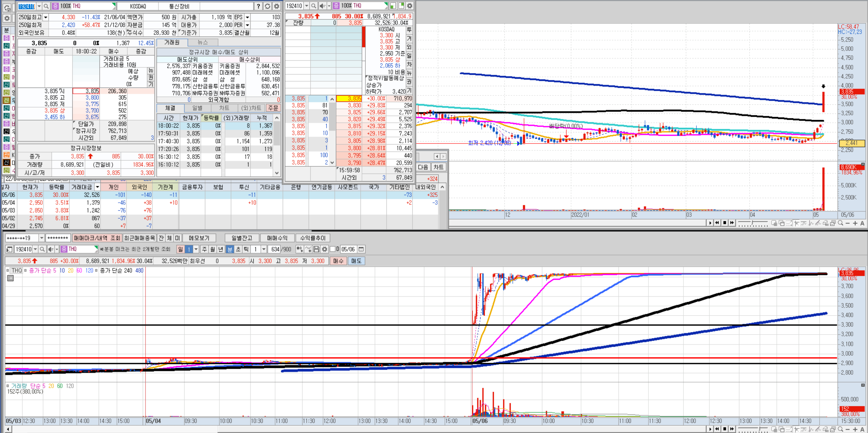
Task: Switch the minute chart to the daily (일) period
Action: [180, 249]
